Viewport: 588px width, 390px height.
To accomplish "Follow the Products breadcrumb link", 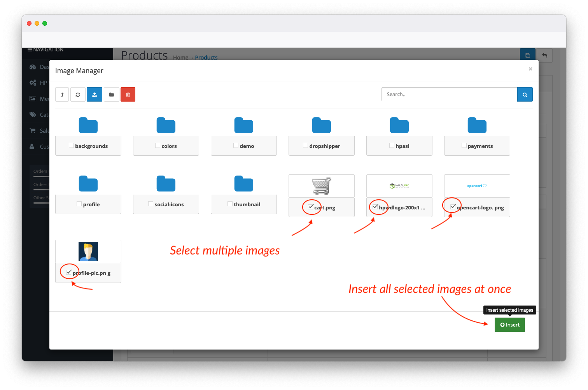I will click(x=206, y=57).
